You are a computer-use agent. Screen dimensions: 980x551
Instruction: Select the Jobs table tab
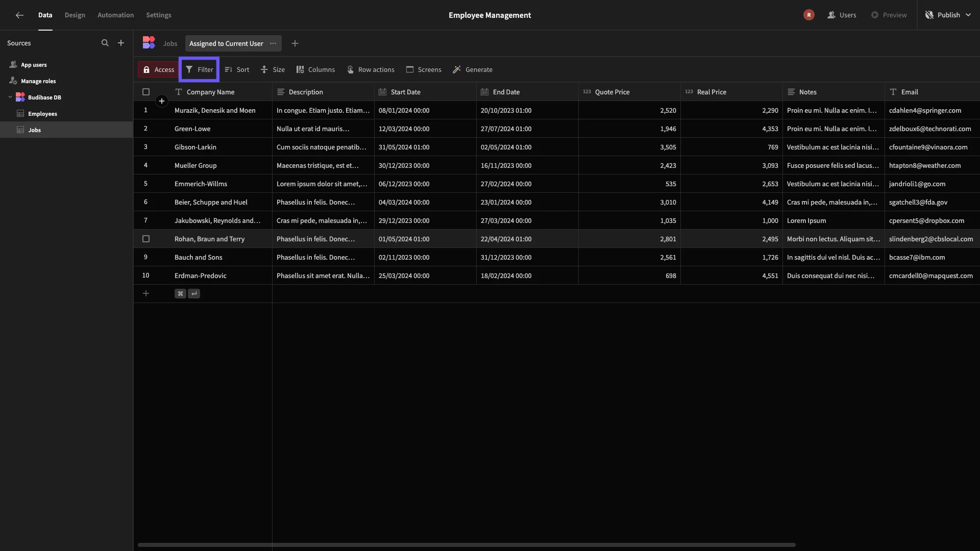tap(170, 43)
